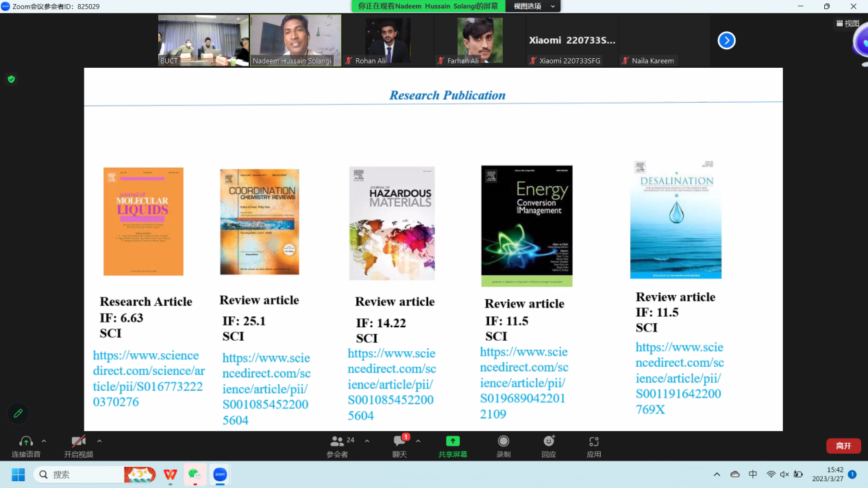
Task: Click the clock and date in taskbar
Action: coord(828,474)
